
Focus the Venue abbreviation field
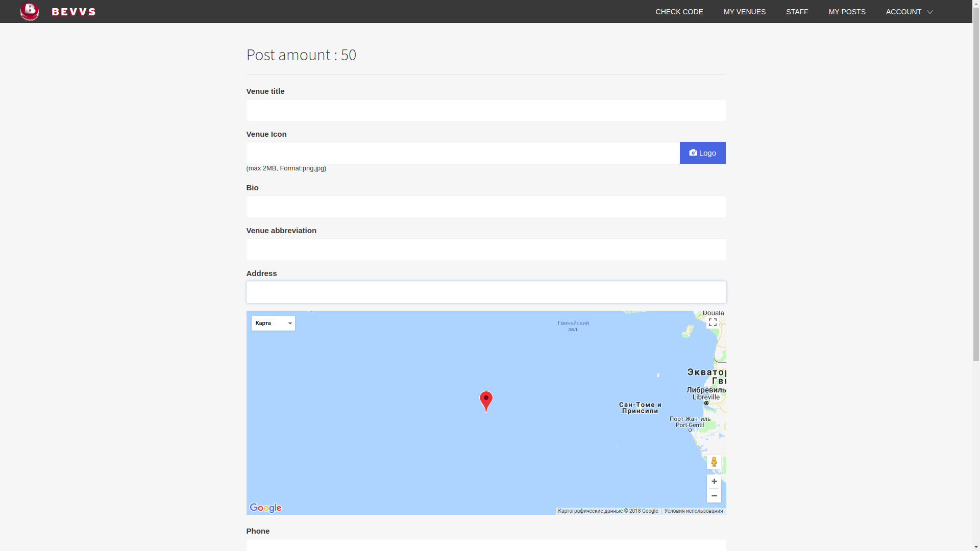tap(486, 249)
